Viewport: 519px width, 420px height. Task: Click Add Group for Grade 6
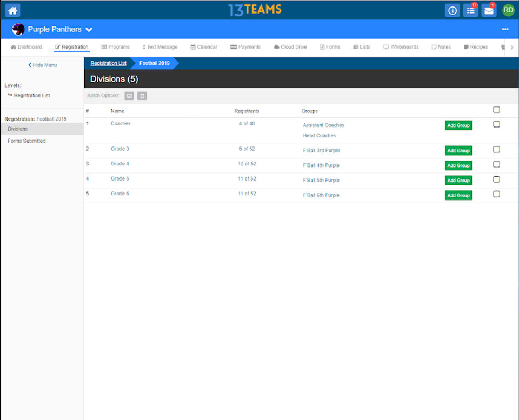[458, 195]
